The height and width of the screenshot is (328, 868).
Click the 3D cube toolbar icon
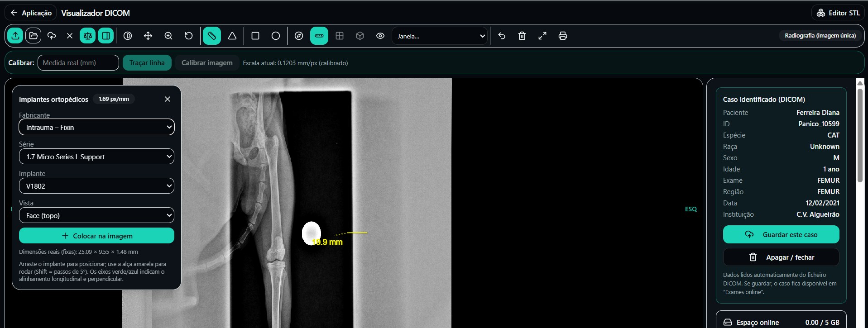[360, 36]
